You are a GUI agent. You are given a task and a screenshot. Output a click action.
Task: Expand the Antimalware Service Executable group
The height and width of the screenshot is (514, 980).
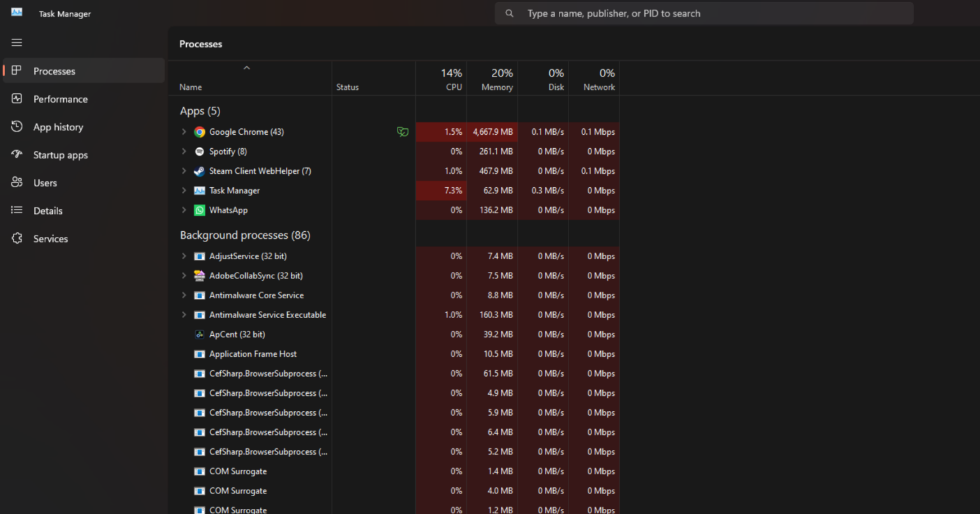[184, 315]
